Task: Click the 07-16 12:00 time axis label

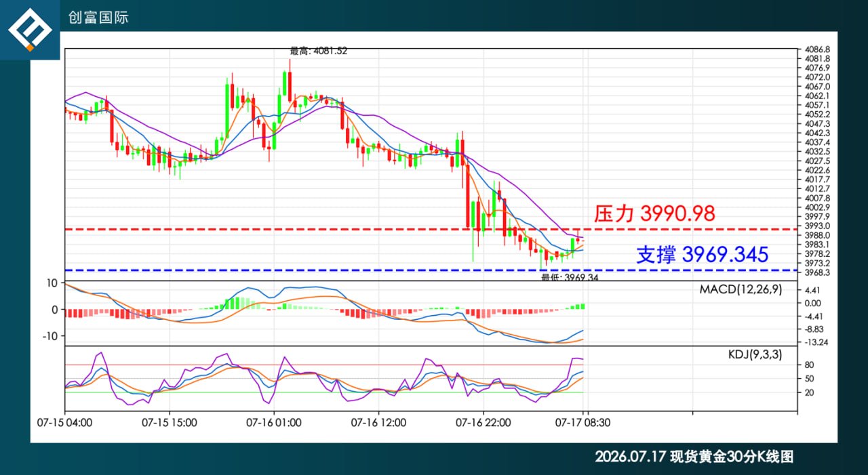Action: (x=378, y=422)
